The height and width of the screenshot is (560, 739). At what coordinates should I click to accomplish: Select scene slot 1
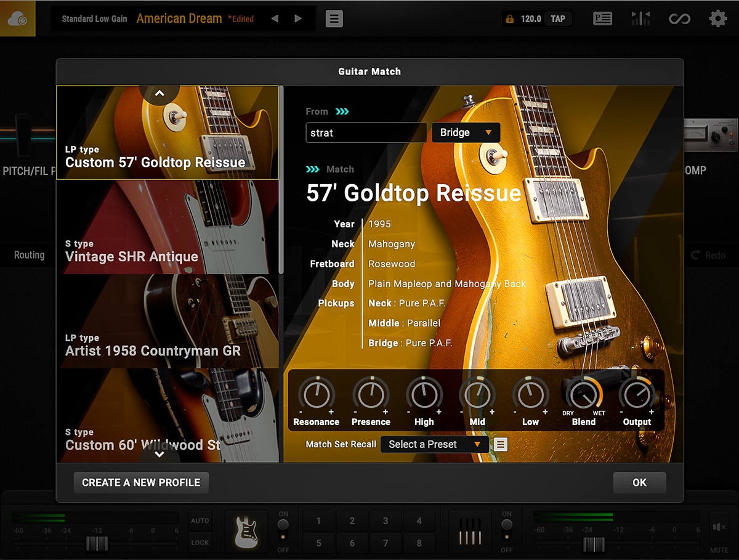point(318,521)
